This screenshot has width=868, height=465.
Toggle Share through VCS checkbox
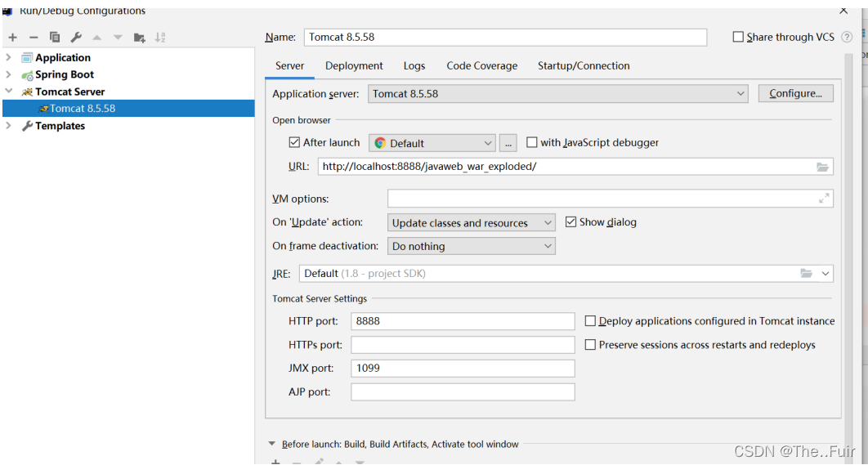pos(738,37)
